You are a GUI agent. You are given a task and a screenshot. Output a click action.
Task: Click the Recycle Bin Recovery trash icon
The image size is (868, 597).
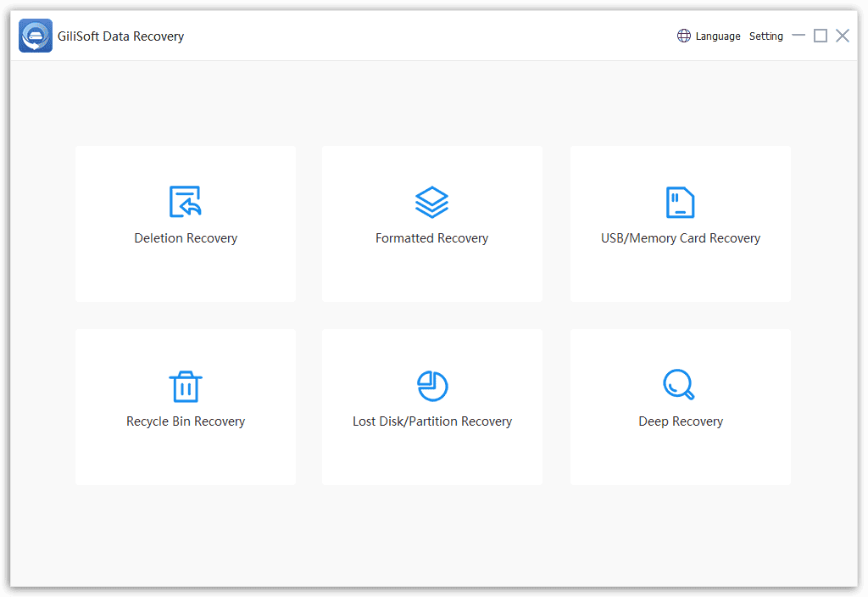click(186, 386)
